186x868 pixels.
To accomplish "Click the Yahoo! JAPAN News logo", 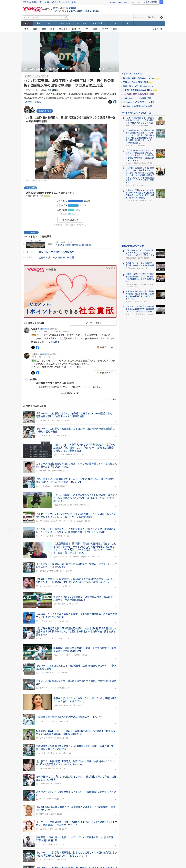I will coord(37,9).
